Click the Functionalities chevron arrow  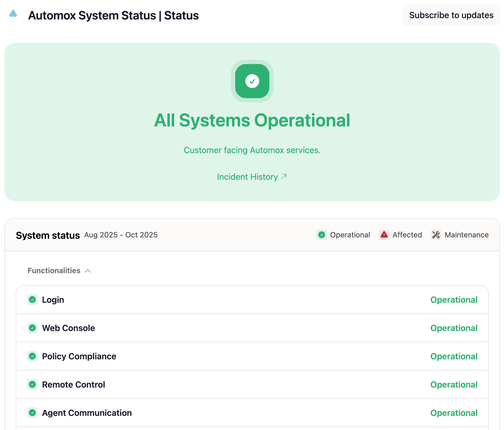click(88, 271)
